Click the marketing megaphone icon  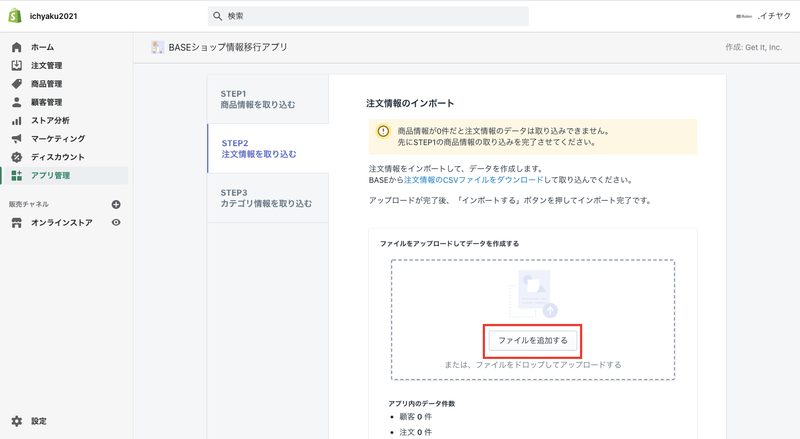pyautogui.click(x=16, y=139)
